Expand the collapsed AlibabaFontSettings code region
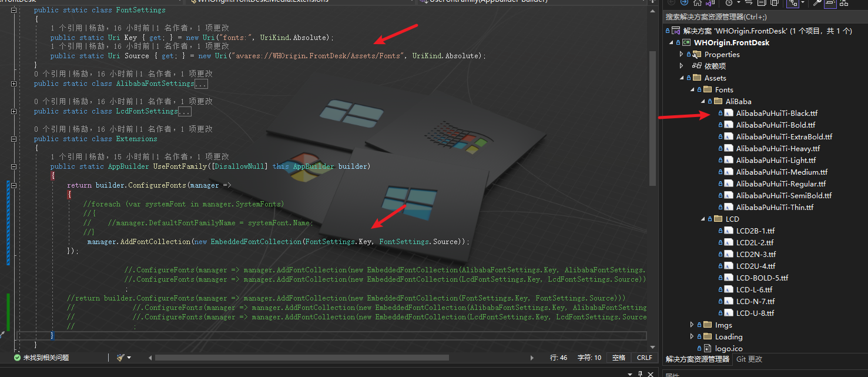The image size is (868, 377). pos(14,83)
